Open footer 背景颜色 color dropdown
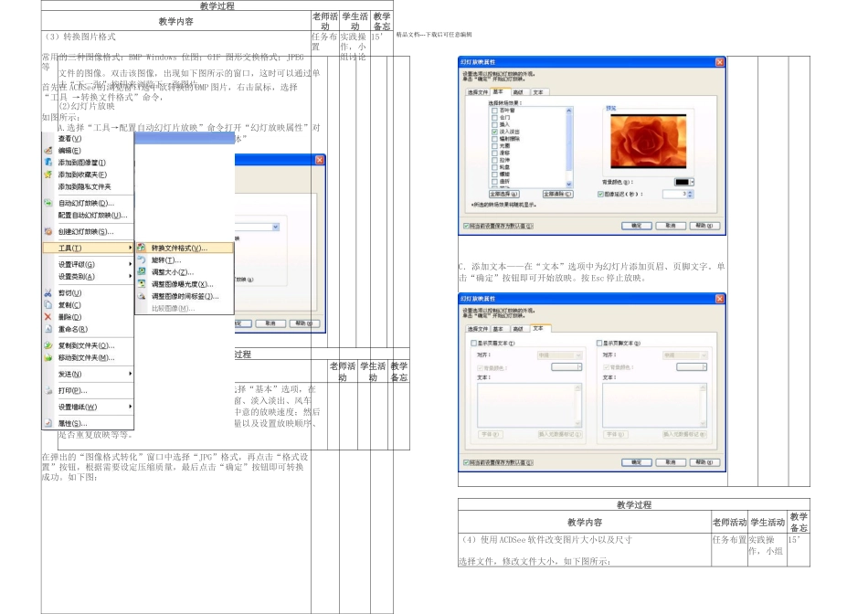This screenshot has width=868, height=614. click(x=692, y=367)
